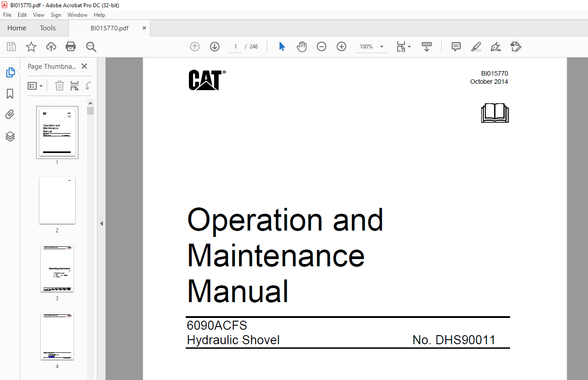Click the print pages icon in thumbnails panel
This screenshot has height=380, width=588.
click(75, 86)
